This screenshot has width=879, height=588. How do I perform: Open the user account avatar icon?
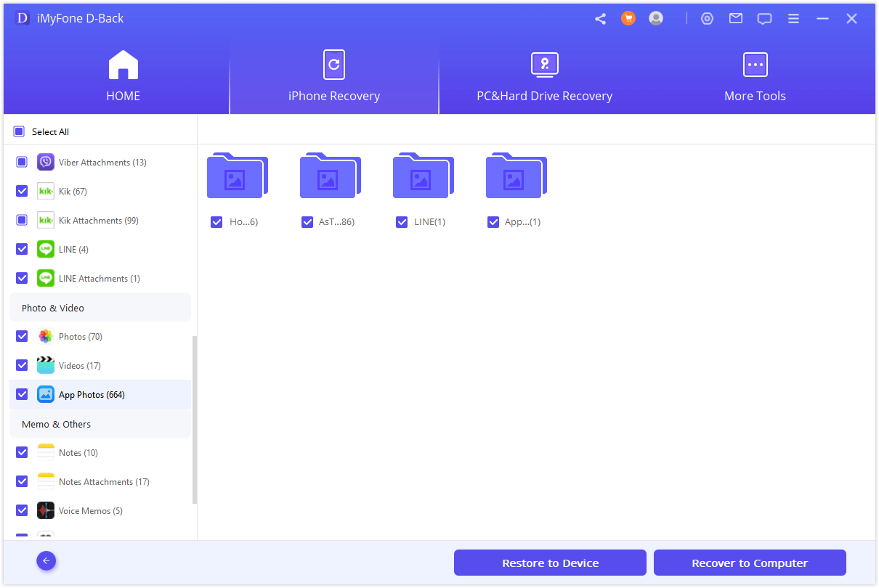pos(656,19)
